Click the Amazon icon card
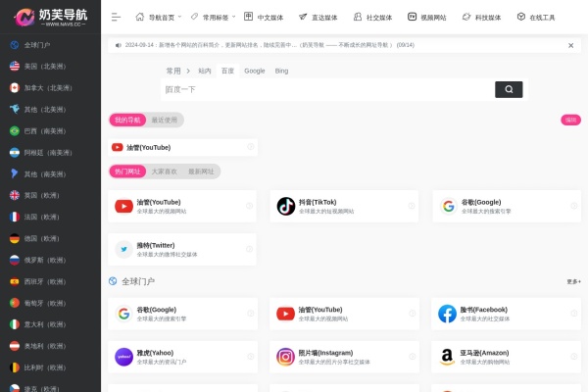 [447, 357]
